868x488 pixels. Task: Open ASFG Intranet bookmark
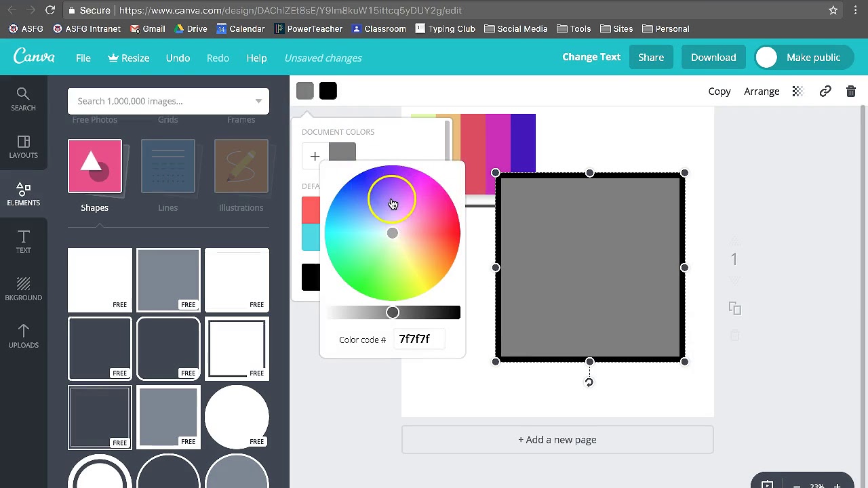86,28
